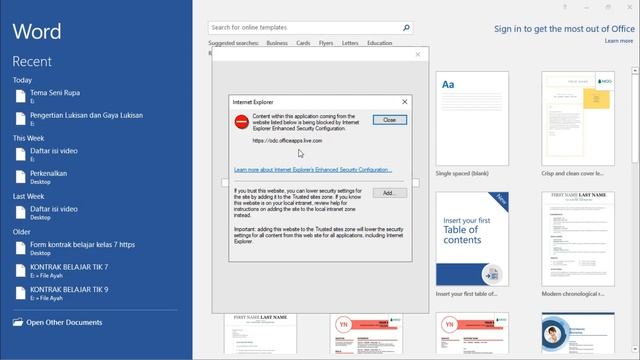Select the template thumbnail with the portrait photo

tap(578, 333)
